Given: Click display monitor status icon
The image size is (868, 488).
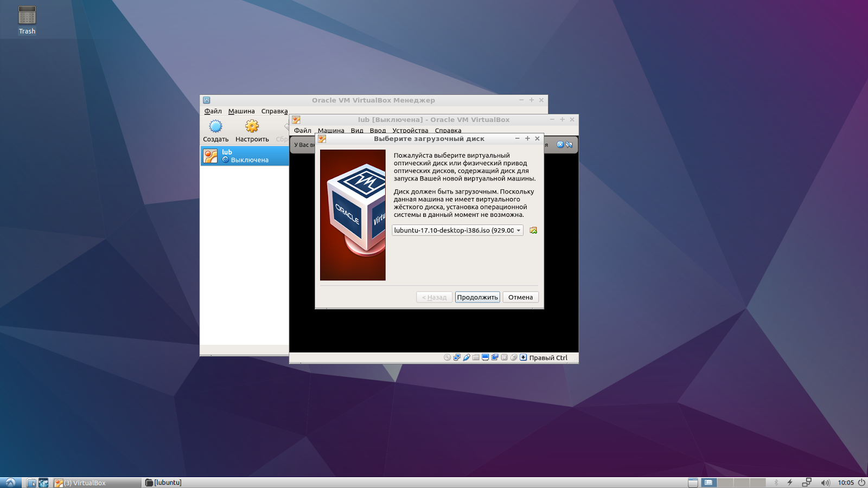Looking at the screenshot, I should click(485, 357).
